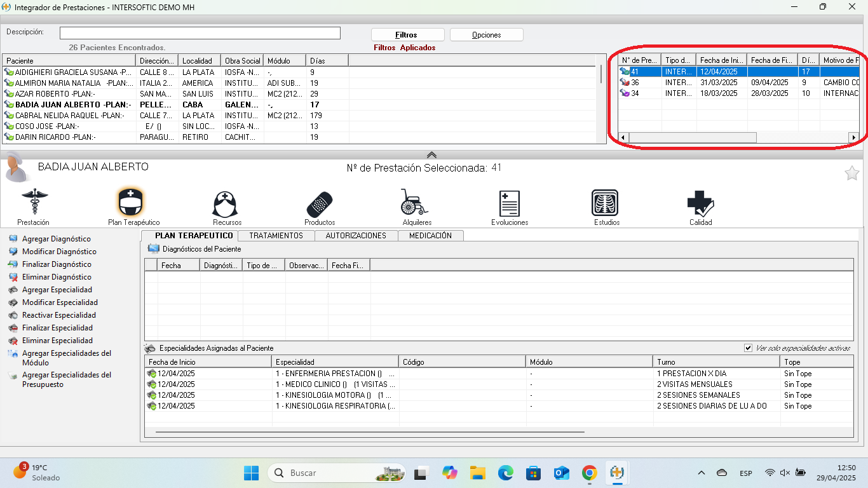Image resolution: width=868 pixels, height=488 pixels.
Task: Open the Evoluciones document icon
Action: pos(510,204)
